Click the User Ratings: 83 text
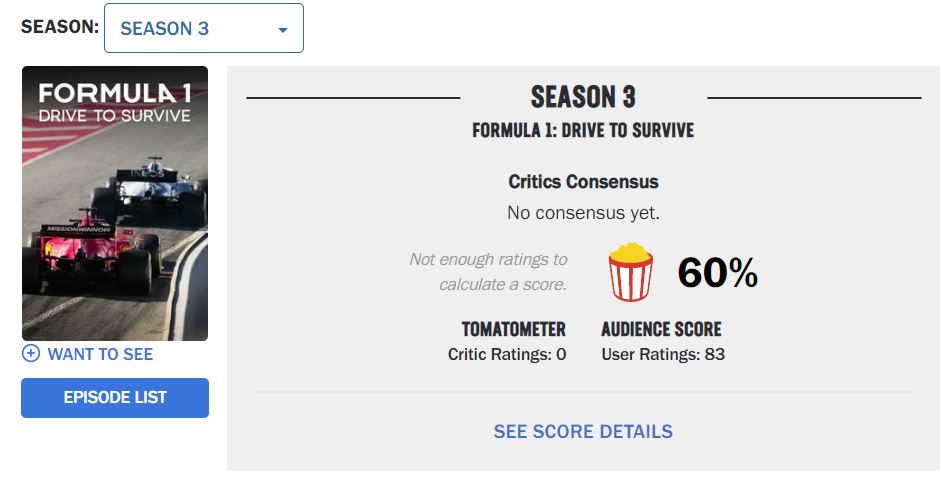 pos(663,354)
